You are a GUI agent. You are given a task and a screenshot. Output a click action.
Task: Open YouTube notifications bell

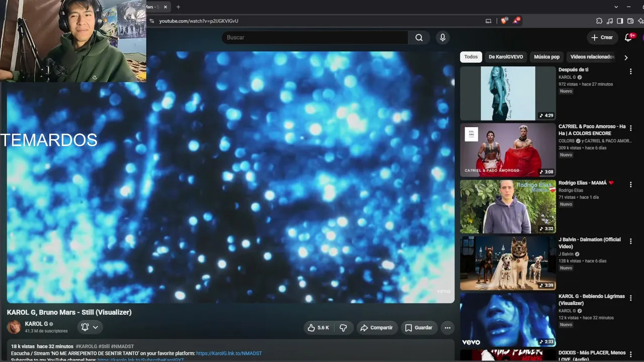coord(628,37)
